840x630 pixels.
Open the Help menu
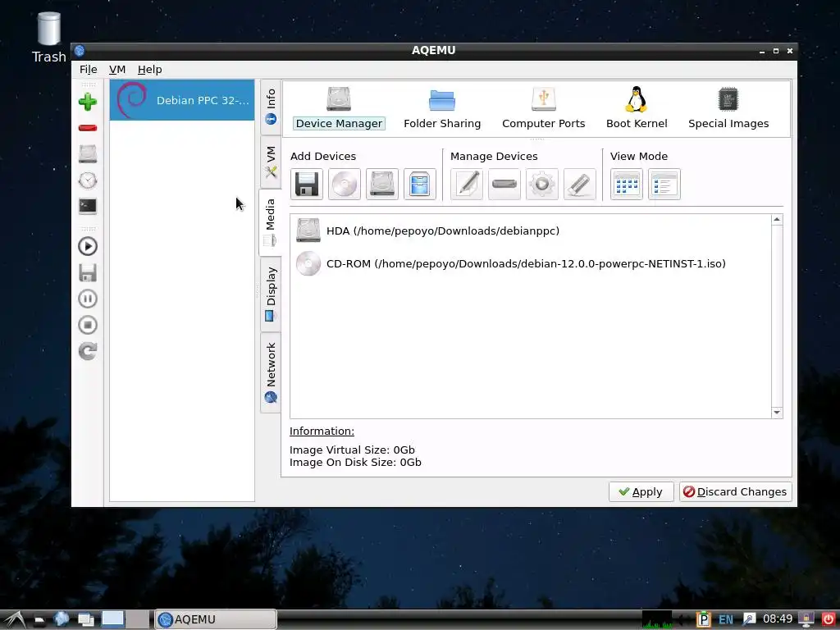pyautogui.click(x=150, y=70)
